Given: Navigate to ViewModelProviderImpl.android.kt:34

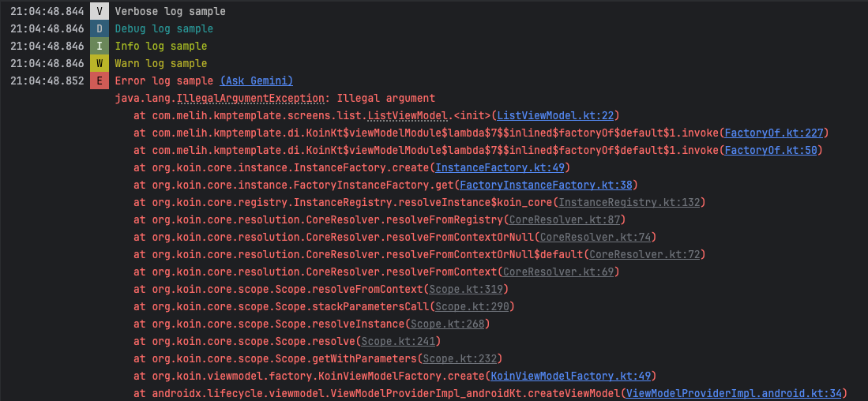Looking at the screenshot, I should tap(734, 393).
